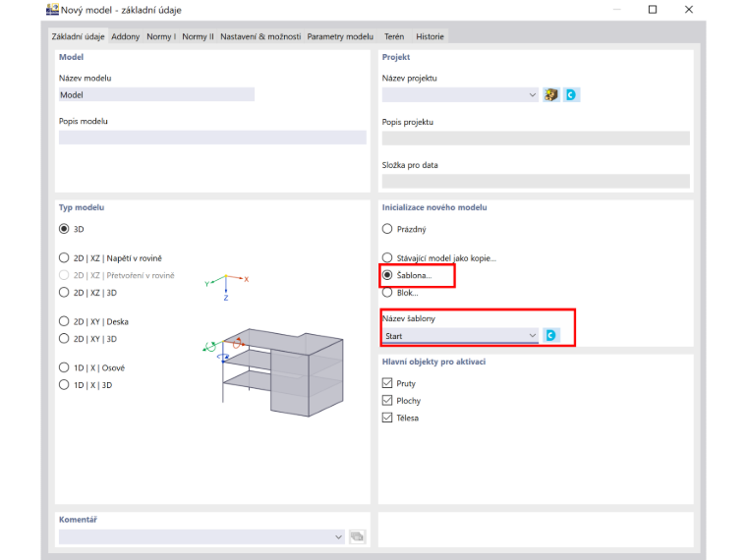
Task: Select 2D | XY | 3D model type
Action: click(64, 339)
